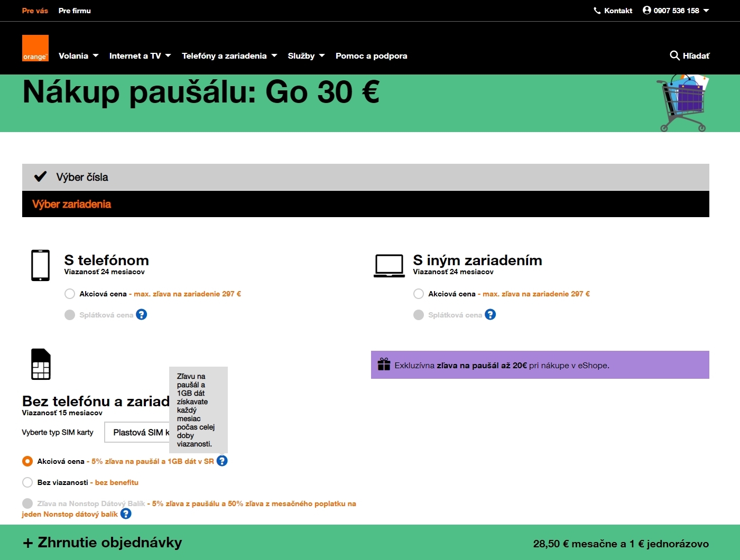Open the Telefóny a zariadenia dropdown

pos(229,55)
